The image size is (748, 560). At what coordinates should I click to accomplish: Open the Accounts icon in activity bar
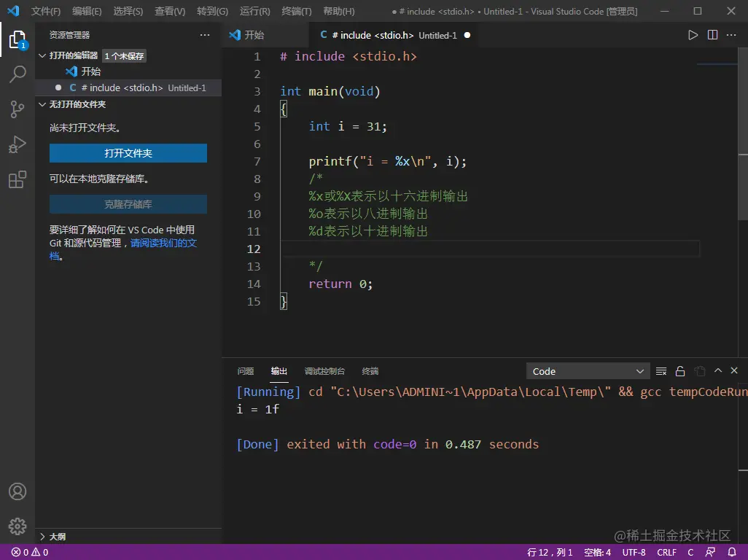(17, 491)
